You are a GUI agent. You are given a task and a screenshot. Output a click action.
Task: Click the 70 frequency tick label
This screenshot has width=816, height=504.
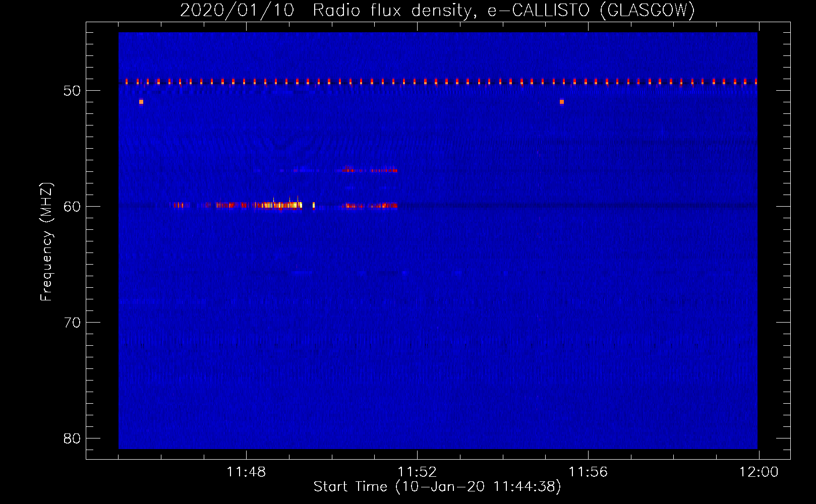(x=72, y=323)
